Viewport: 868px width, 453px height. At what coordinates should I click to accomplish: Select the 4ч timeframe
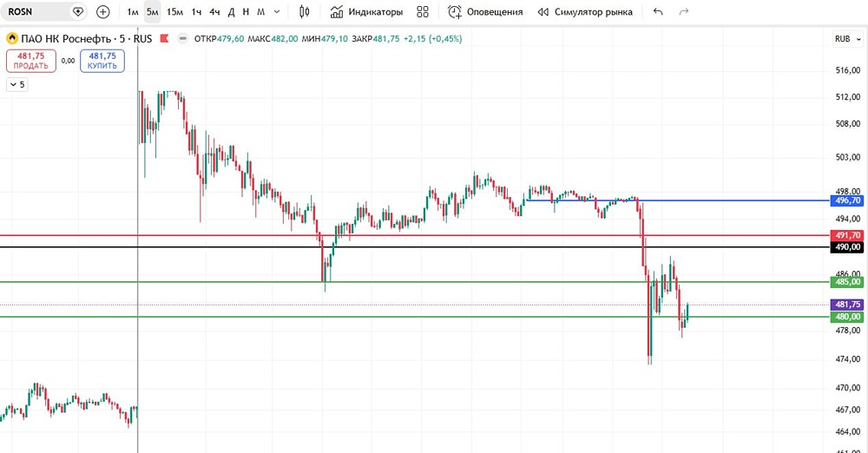214,11
